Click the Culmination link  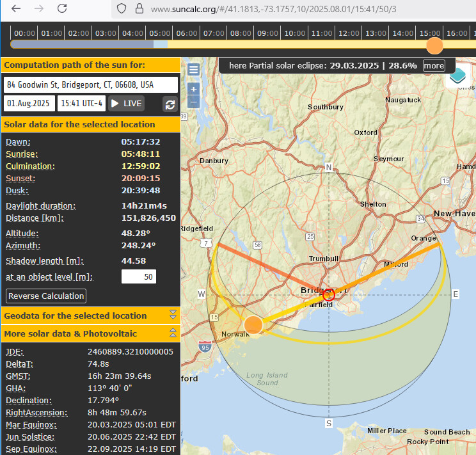point(30,166)
